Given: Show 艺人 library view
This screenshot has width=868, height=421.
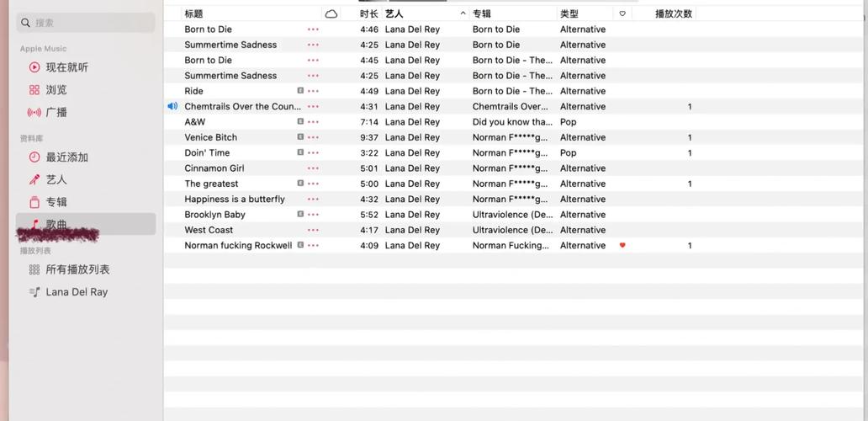Looking at the screenshot, I should (56, 179).
